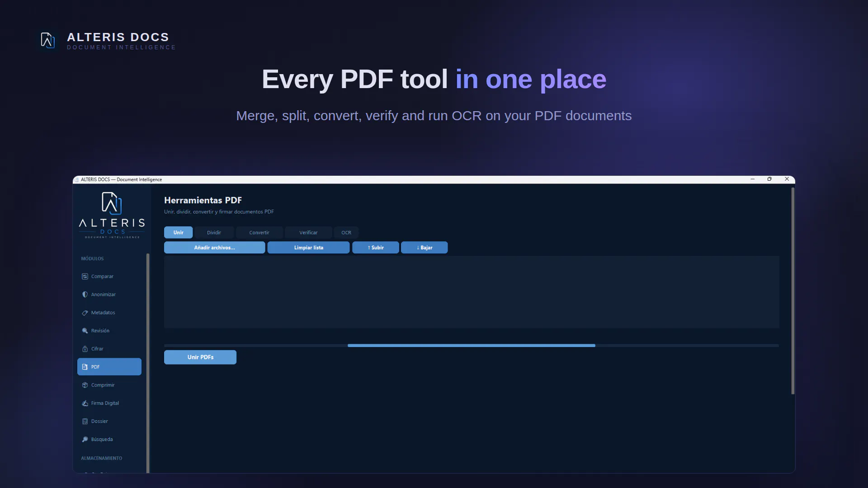This screenshot has width=868, height=488.
Task: Click the main panel vertical scrollbar
Action: point(793,291)
